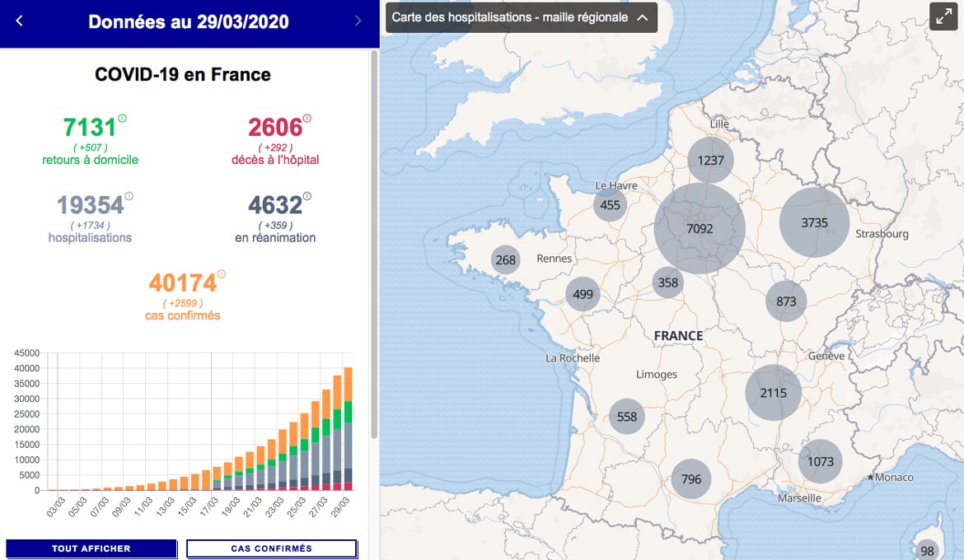964x560 pixels.
Task: Open info icon next to 40174 cas confirmés
Action: (222, 274)
